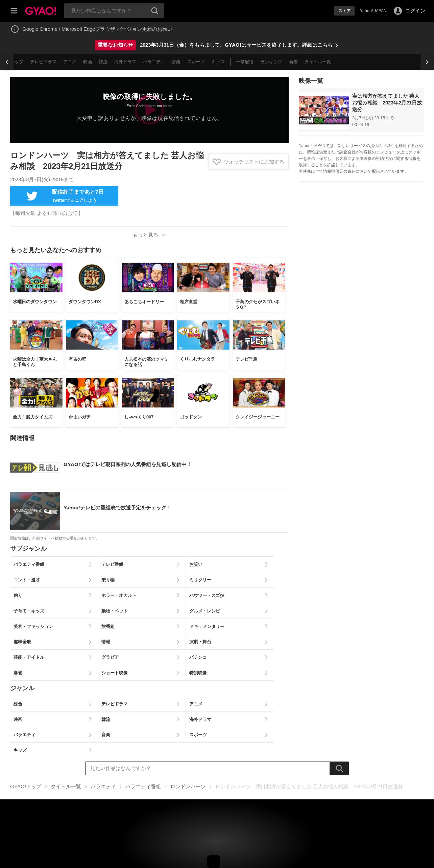This screenshot has height=868, width=434.
Task: Select ランキング in top navigation
Action: coord(271,62)
